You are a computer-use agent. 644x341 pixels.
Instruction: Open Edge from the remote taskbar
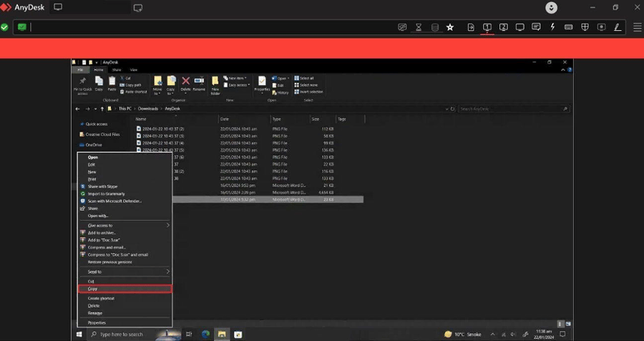point(205,334)
